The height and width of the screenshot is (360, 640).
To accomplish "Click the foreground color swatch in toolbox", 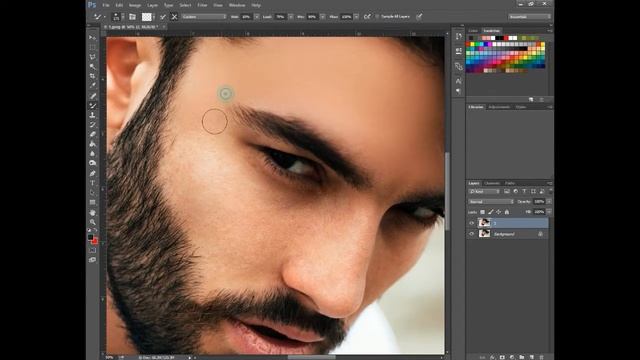I will pos(91,237).
